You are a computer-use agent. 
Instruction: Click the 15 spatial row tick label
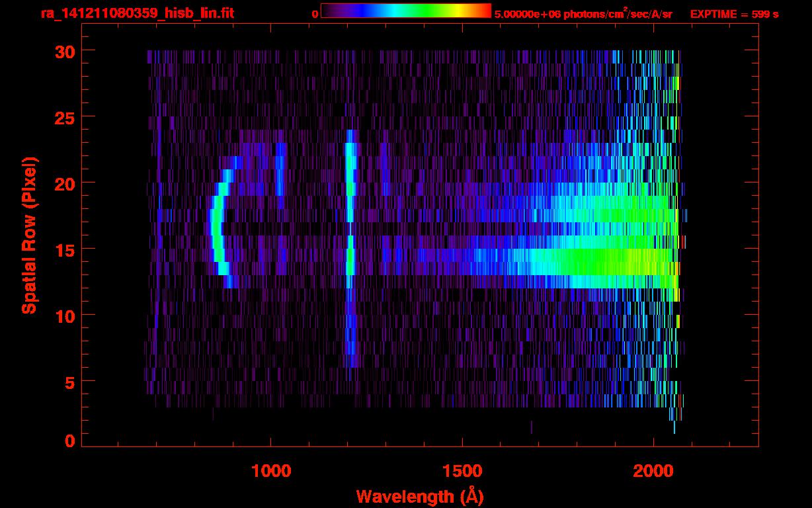point(65,249)
